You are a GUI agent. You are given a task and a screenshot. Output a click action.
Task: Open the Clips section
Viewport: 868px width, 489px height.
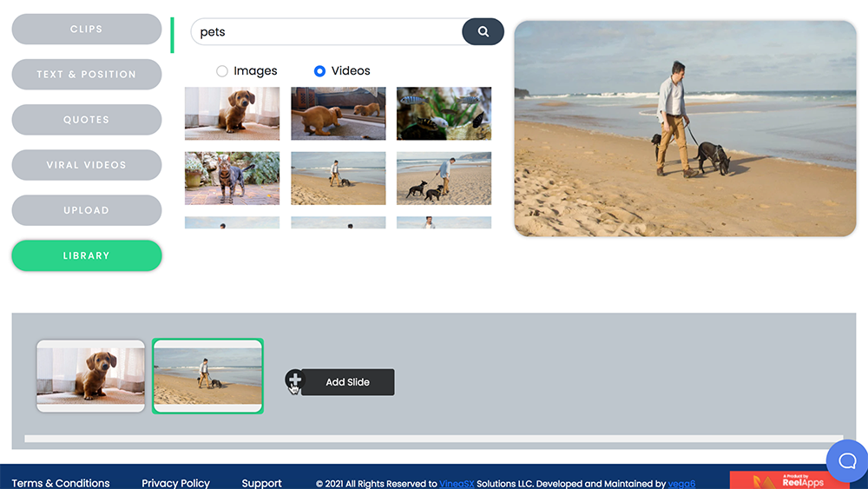pyautogui.click(x=87, y=30)
